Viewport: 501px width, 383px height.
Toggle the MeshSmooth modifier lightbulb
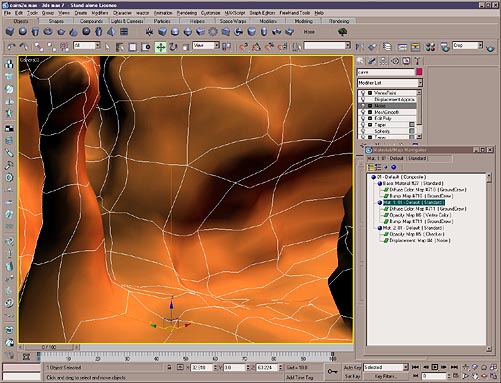click(x=363, y=112)
